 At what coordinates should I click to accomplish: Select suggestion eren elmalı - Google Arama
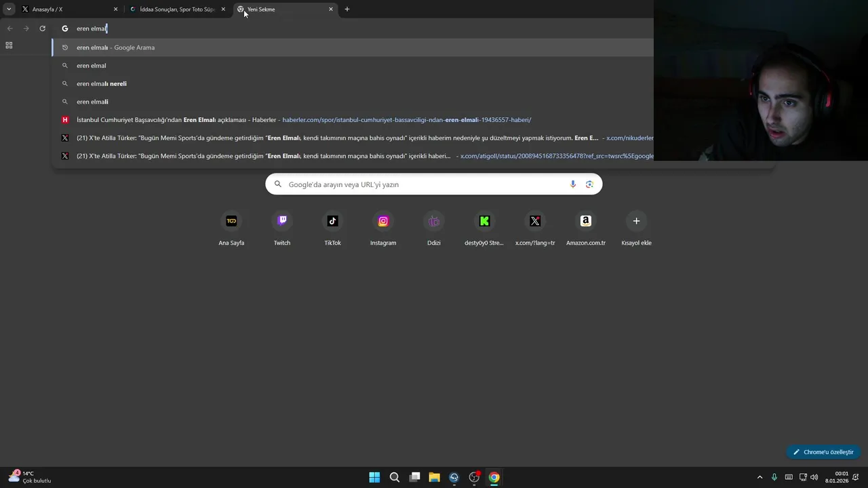point(353,47)
